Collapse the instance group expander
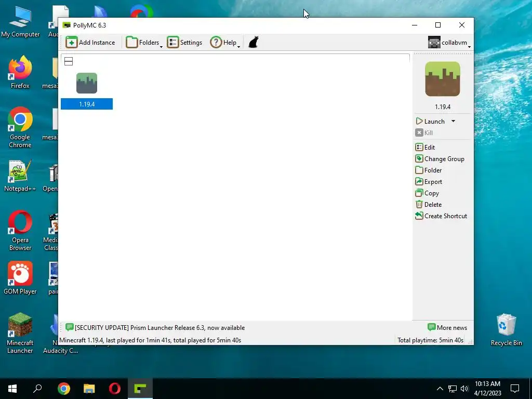 (69, 61)
